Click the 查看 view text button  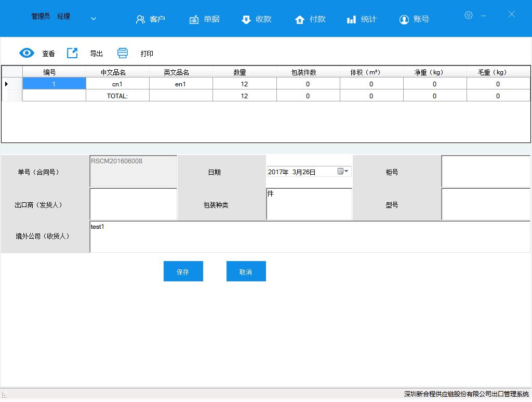[x=48, y=54]
